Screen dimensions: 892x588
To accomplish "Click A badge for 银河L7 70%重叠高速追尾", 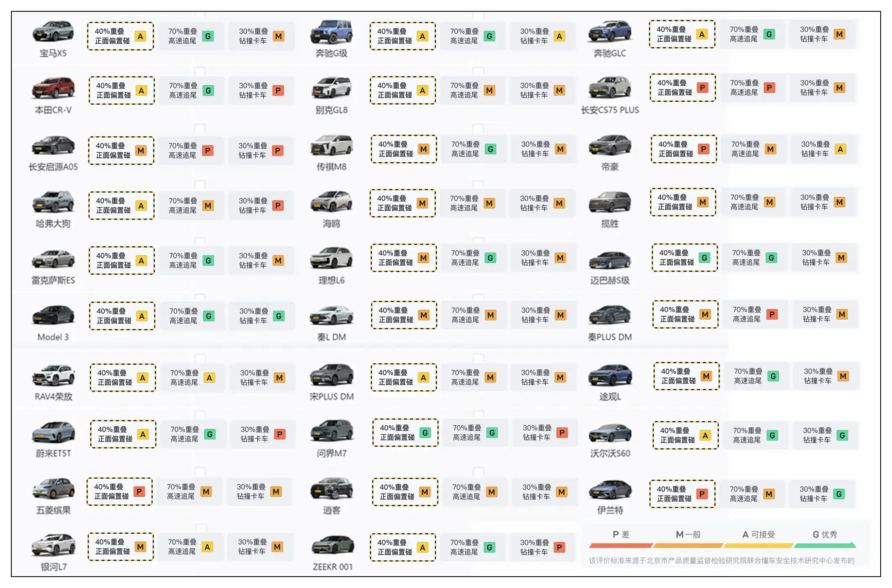I will pyautogui.click(x=207, y=547).
